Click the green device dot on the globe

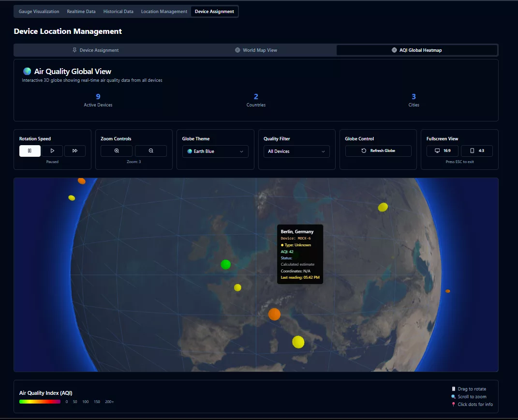coord(225,265)
